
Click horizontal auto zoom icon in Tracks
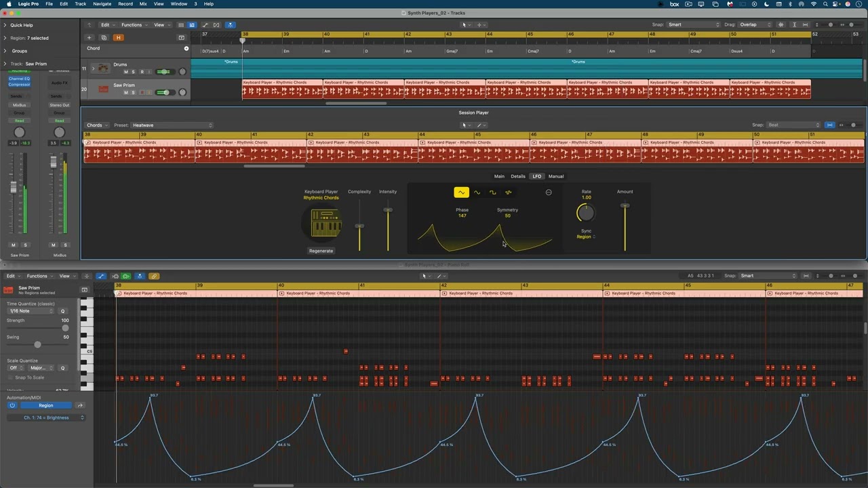805,25
